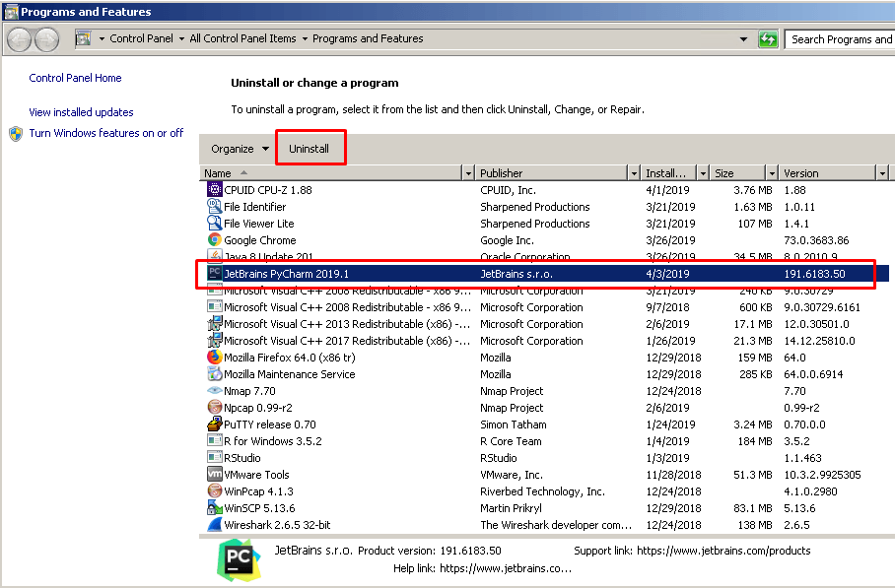The height and width of the screenshot is (588, 895).
Task: Sort the list by Name column
Action: (x=331, y=172)
